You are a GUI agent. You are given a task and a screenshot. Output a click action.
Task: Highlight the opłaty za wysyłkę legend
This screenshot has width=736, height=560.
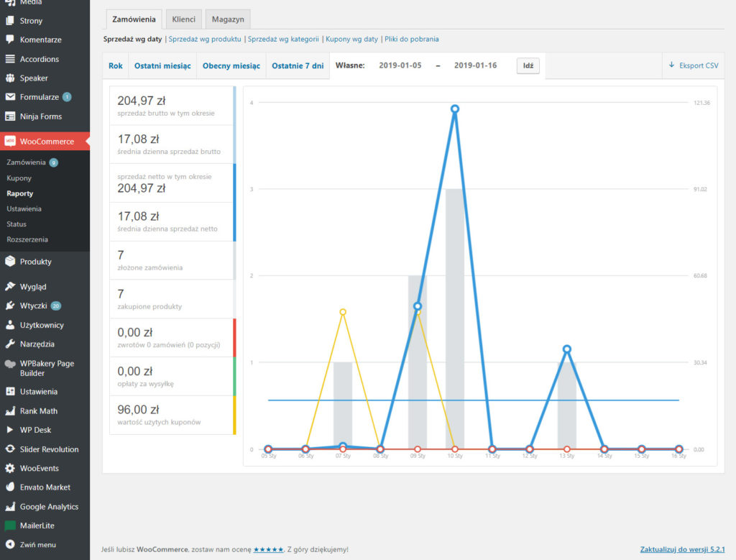click(x=172, y=377)
